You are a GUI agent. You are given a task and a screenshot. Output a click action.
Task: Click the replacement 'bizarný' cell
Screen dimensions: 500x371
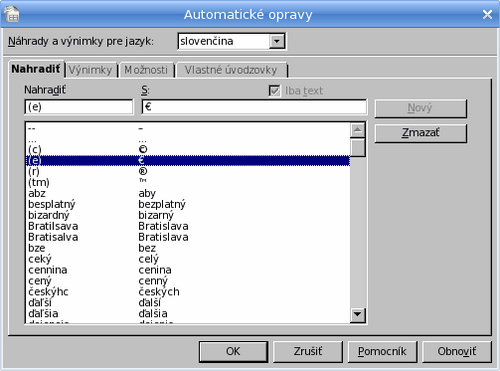[156, 215]
